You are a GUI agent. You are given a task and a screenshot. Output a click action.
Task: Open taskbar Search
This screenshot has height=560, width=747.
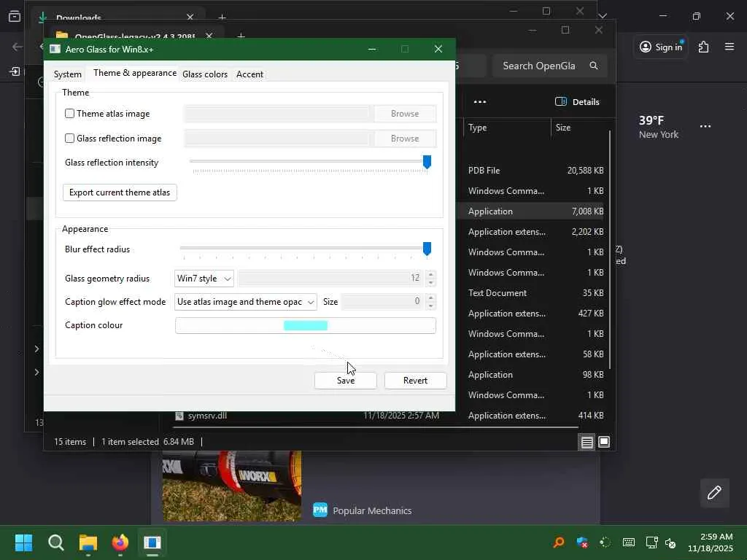click(x=55, y=542)
